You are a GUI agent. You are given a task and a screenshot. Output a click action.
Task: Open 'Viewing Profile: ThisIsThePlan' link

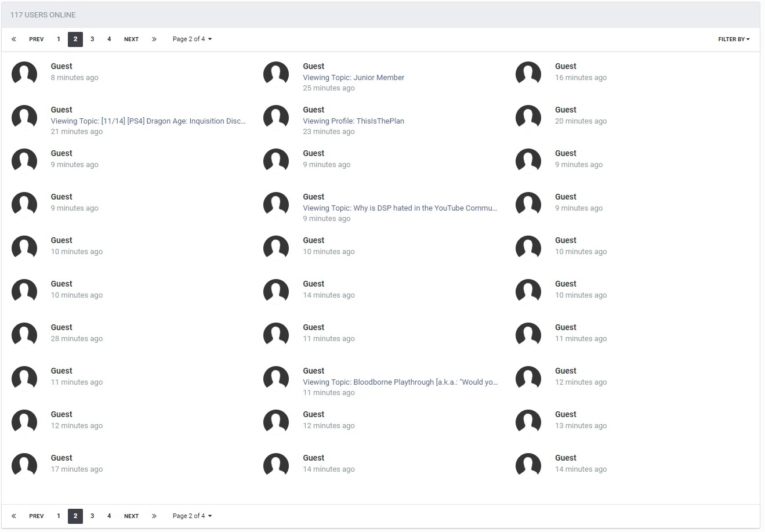354,121
